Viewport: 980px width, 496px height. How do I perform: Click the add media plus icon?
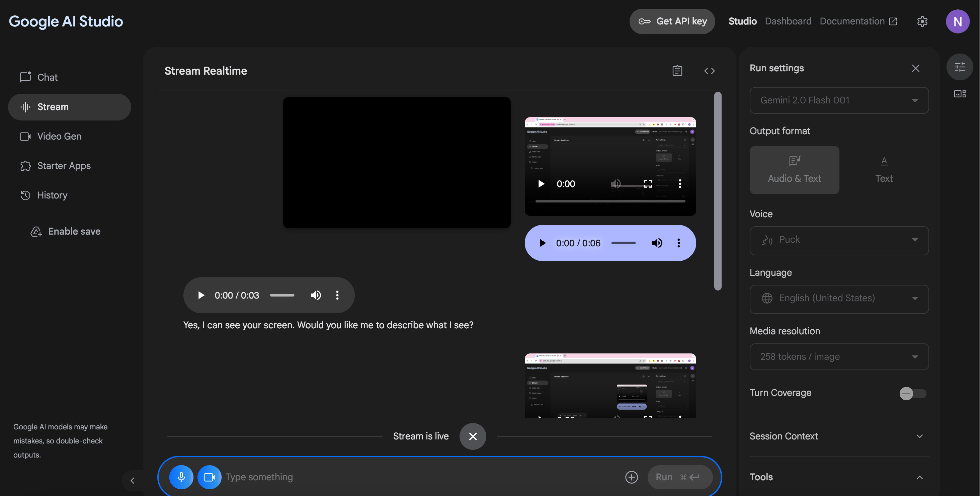click(632, 477)
